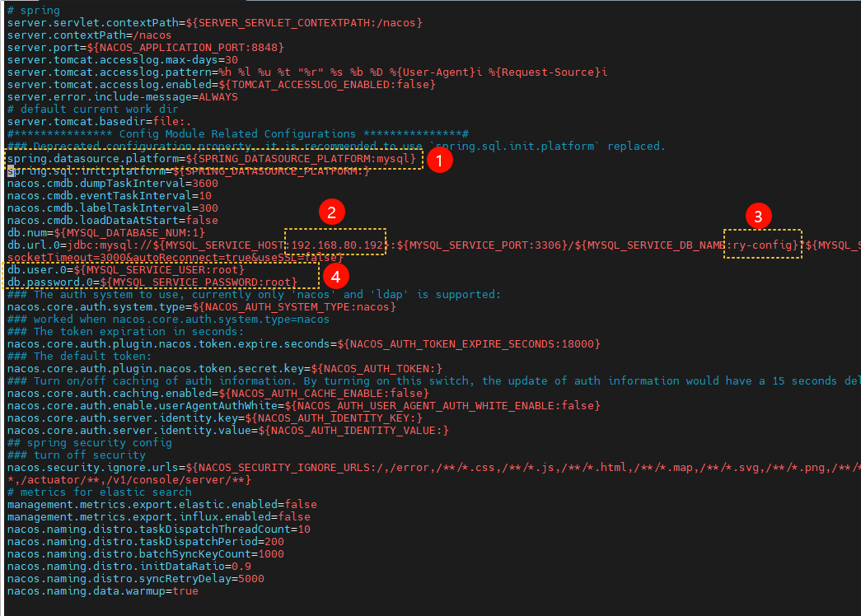This screenshot has width=861, height=616.
Task: Click the token.secret.key line
Action: [225, 368]
